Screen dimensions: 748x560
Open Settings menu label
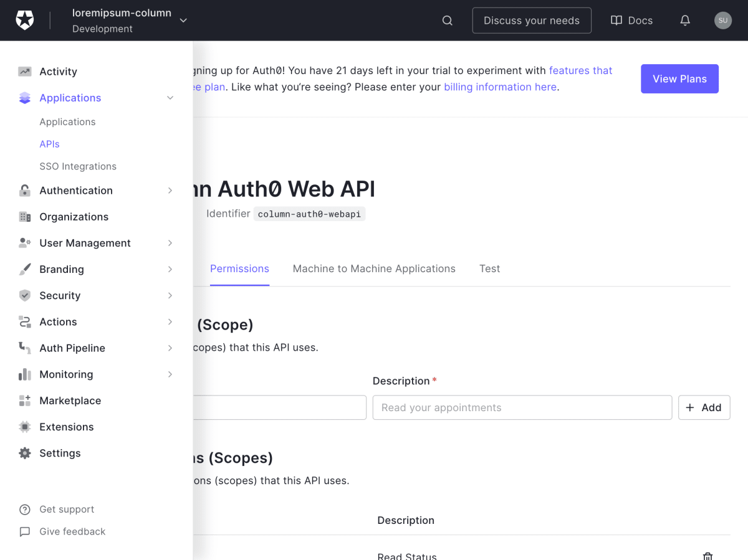[60, 453]
